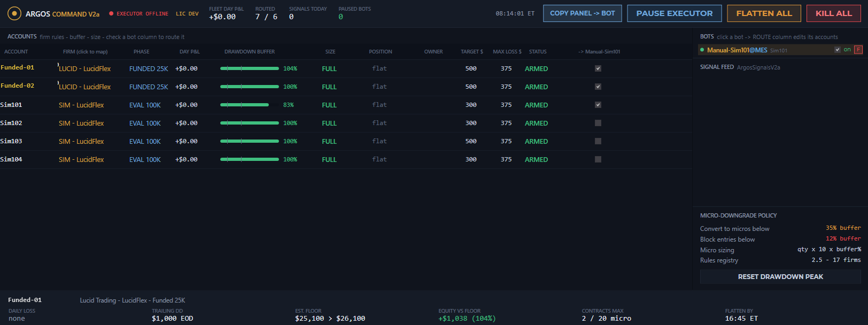Click the 2.5 - 17 firms rules registry value
Viewport: 868px width, 325px height.
pos(836,260)
